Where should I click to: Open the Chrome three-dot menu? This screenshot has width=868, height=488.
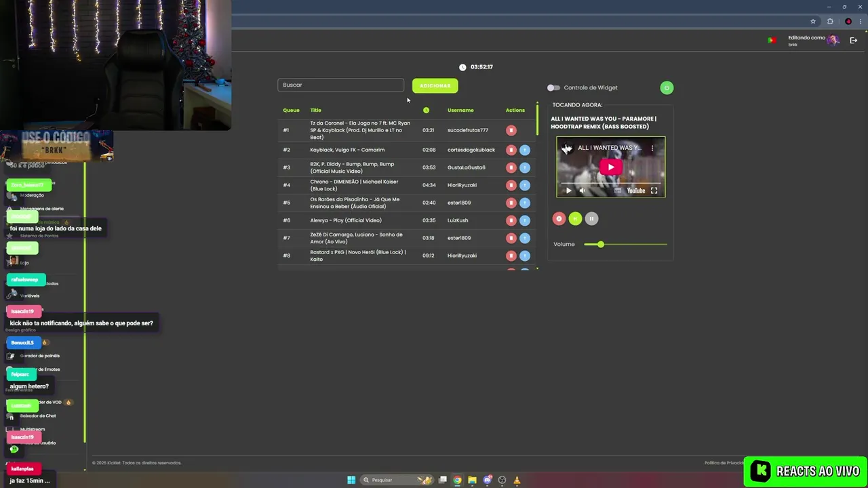coord(861,21)
